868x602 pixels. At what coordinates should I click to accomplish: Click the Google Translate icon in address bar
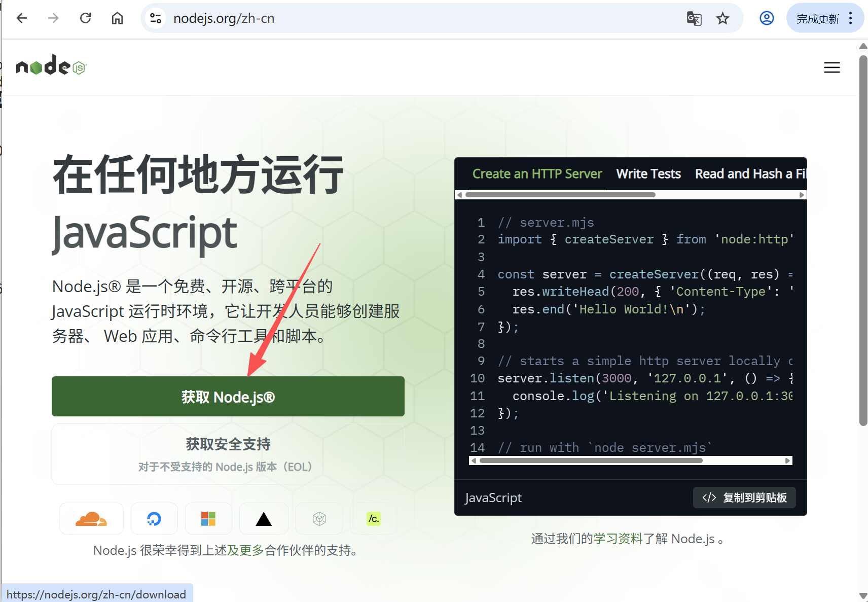point(694,18)
